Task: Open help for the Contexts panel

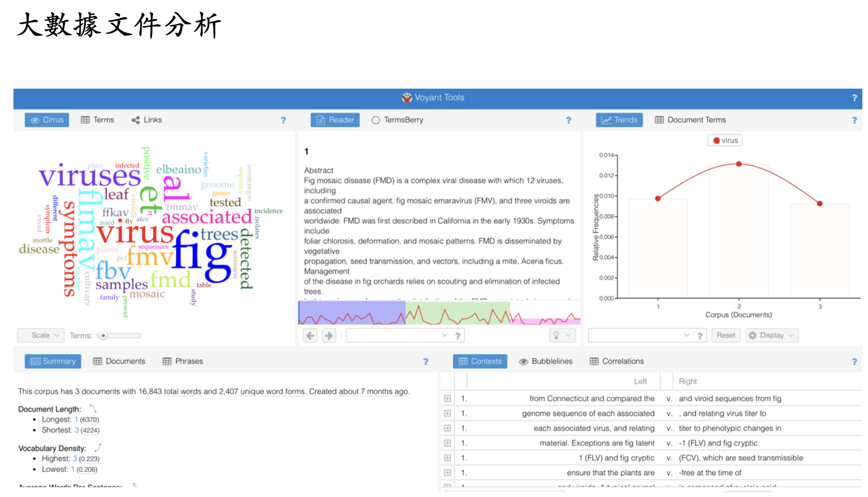Action: click(854, 362)
